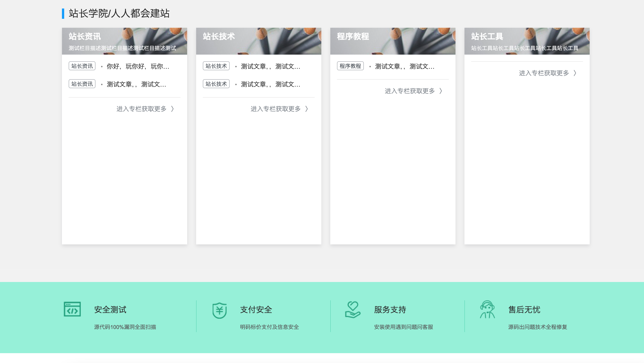644x363 pixels.
Task: Click the 服务支持 title text
Action: point(390,310)
